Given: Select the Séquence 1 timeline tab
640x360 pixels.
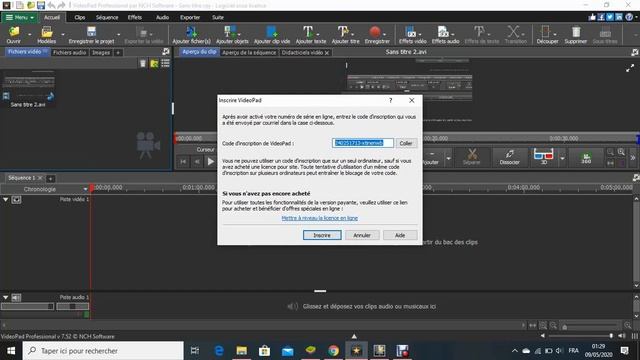Looking at the screenshot, I should tap(22, 178).
